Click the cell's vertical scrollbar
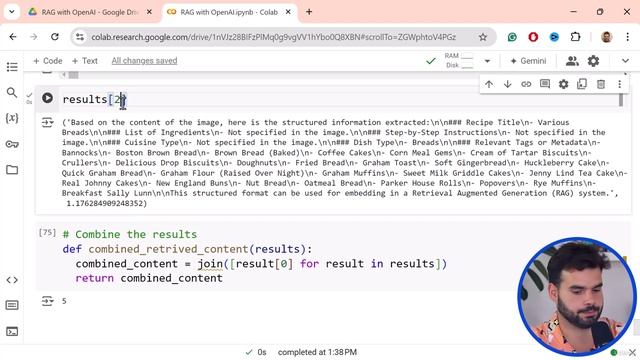This screenshot has height=360, width=640. [x=621, y=100]
